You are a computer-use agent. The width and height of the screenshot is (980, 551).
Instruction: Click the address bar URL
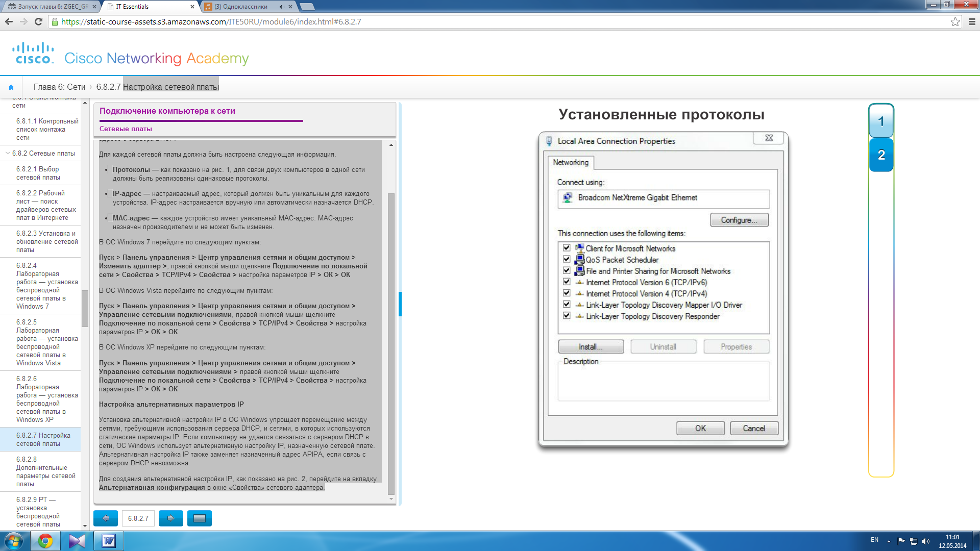click(x=211, y=22)
